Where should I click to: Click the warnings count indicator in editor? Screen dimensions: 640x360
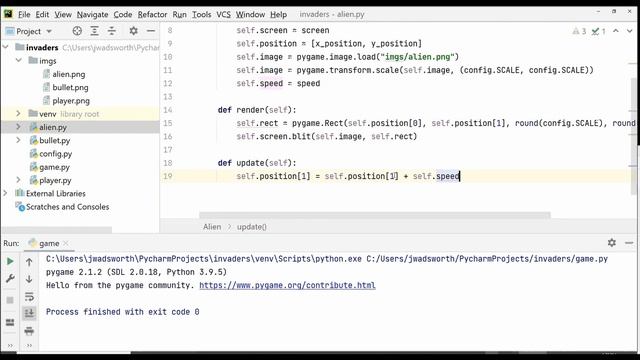(579, 31)
